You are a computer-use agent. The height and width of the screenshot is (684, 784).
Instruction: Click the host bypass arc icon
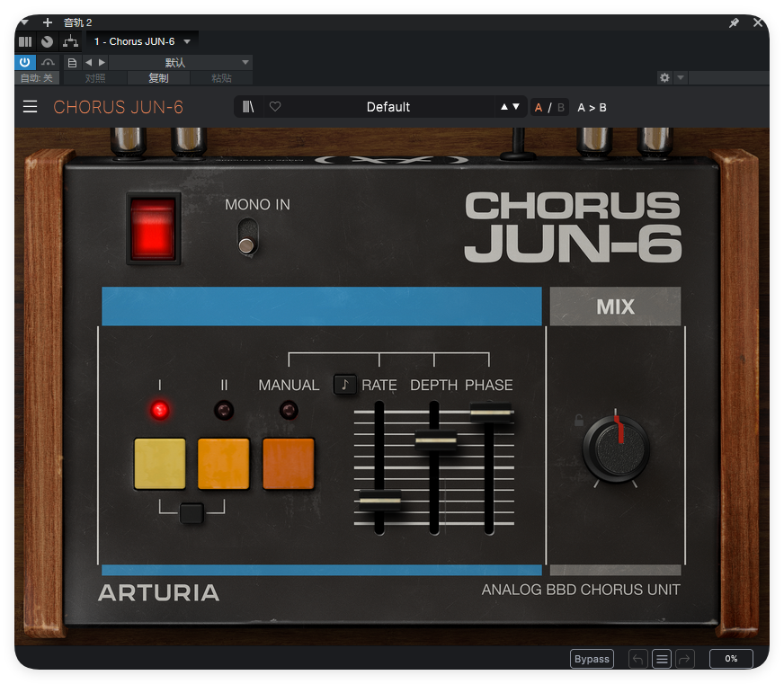tap(48, 63)
